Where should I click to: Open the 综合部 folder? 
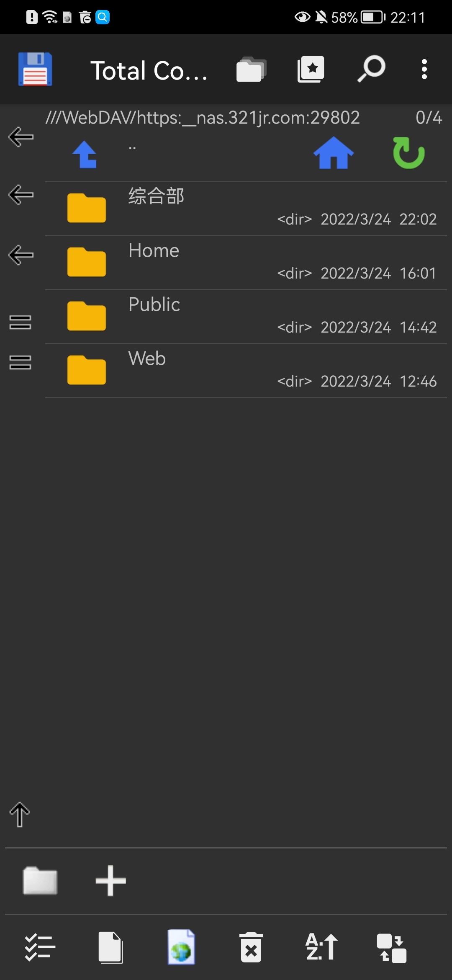[246, 209]
